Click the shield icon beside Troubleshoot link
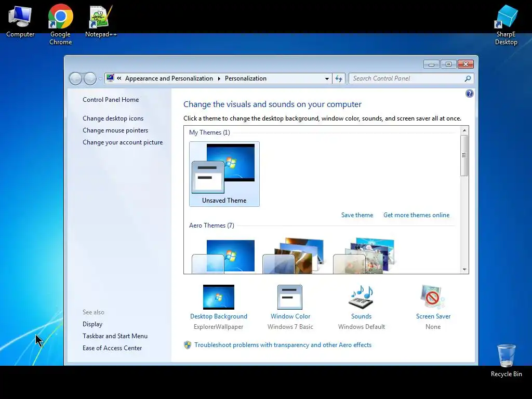This screenshot has height=399, width=532. coord(187,345)
